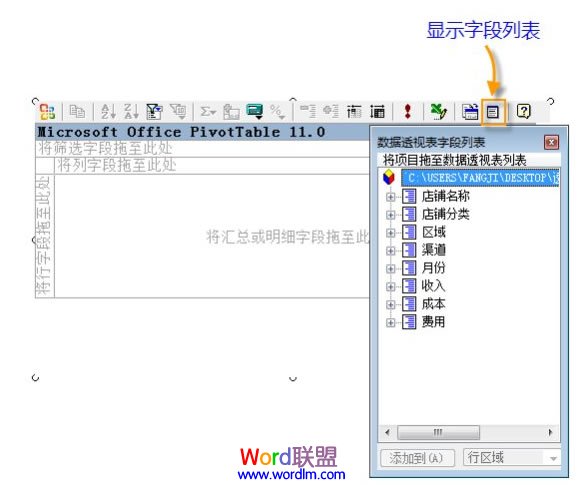Click the 将列字段拖至此处 column area
Viewport: 583px width, 485px height.
point(212,166)
